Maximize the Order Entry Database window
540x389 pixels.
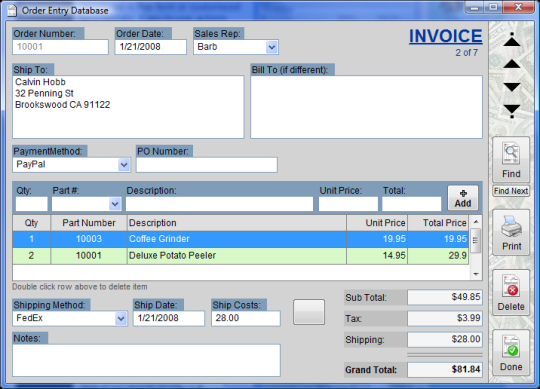[493, 8]
